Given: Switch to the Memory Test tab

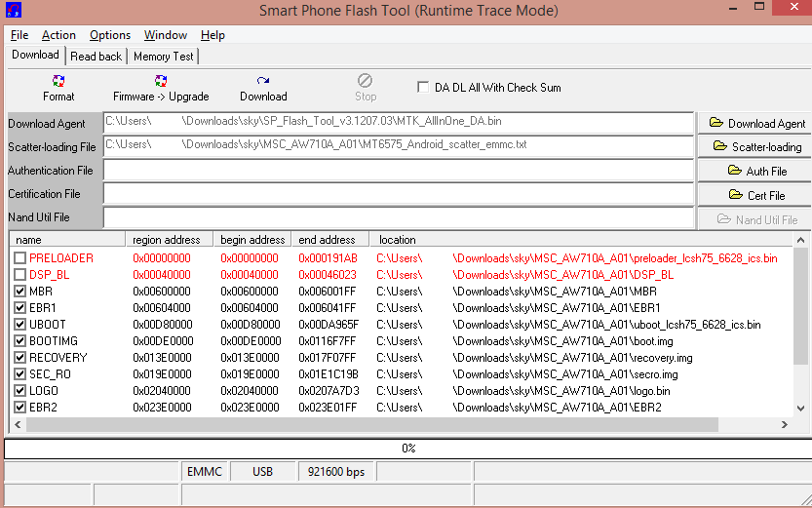Looking at the screenshot, I should click(x=163, y=56).
